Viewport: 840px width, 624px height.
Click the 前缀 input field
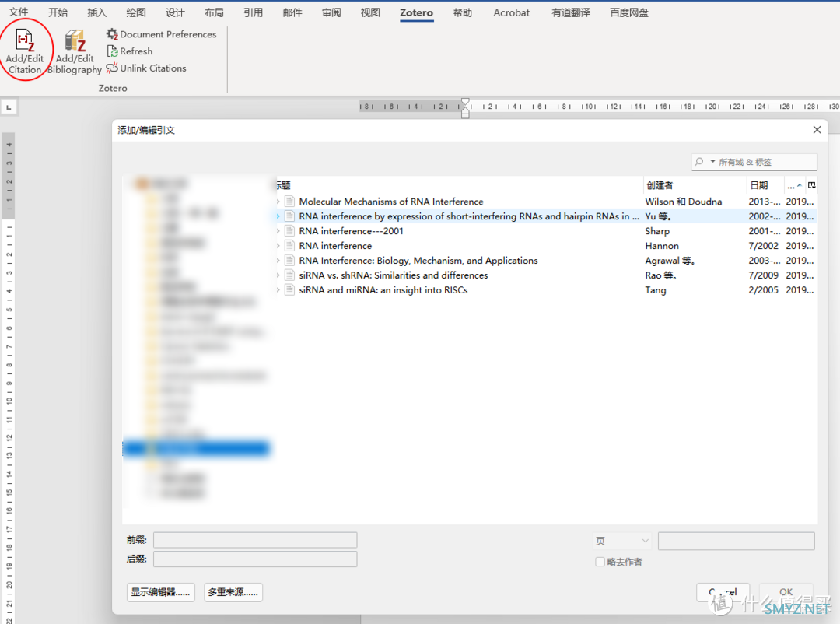[x=255, y=540]
